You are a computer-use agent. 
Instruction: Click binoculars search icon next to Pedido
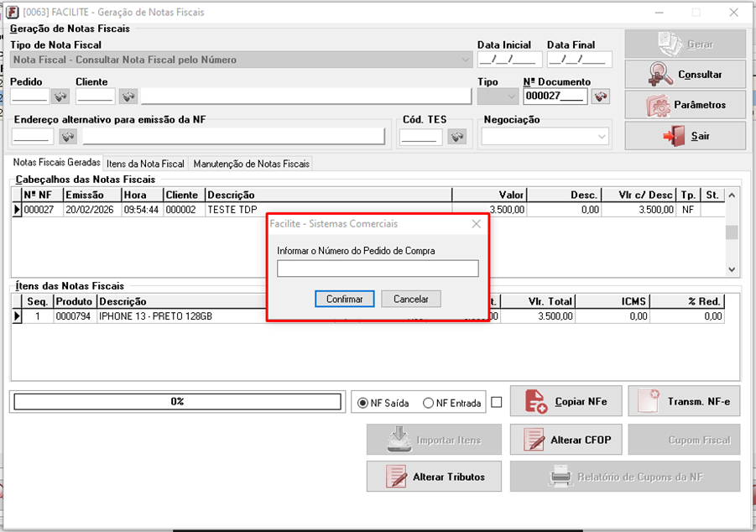61,96
